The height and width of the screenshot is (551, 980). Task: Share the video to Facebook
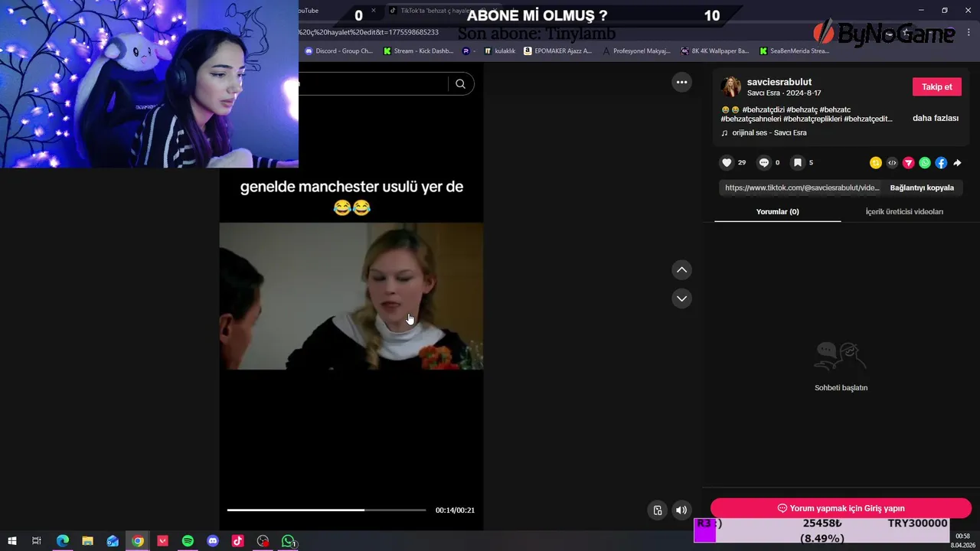pos(941,163)
